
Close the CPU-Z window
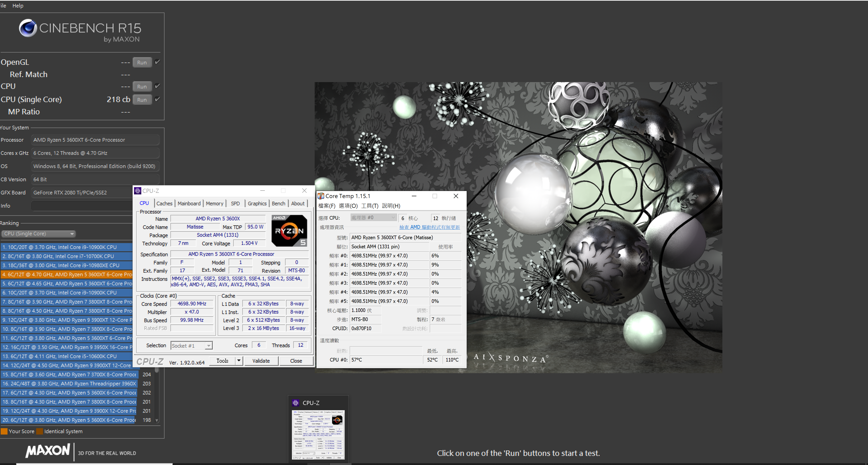(x=304, y=191)
